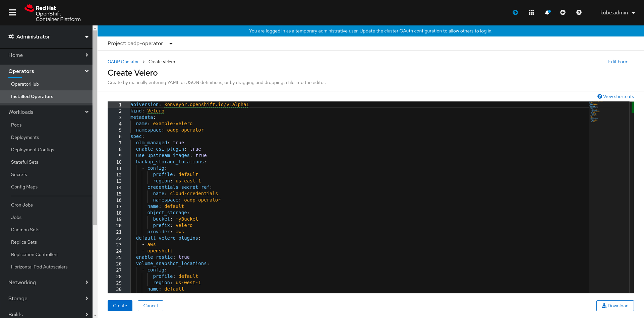Open Horizontal Pod Autoscalers in the sidebar

coord(39,267)
